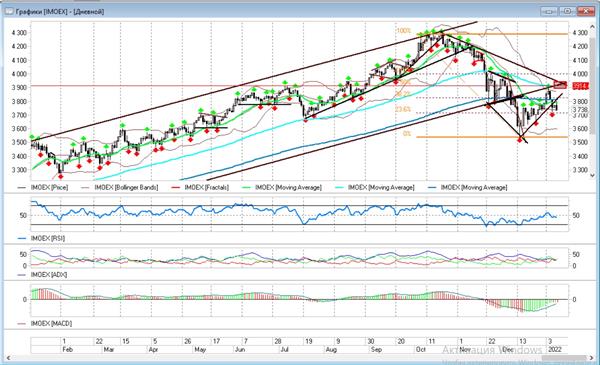Viewport: 600px width, 365px height.
Task: Select the IMOEX [Fractals] legend entry
Action: (x=201, y=187)
